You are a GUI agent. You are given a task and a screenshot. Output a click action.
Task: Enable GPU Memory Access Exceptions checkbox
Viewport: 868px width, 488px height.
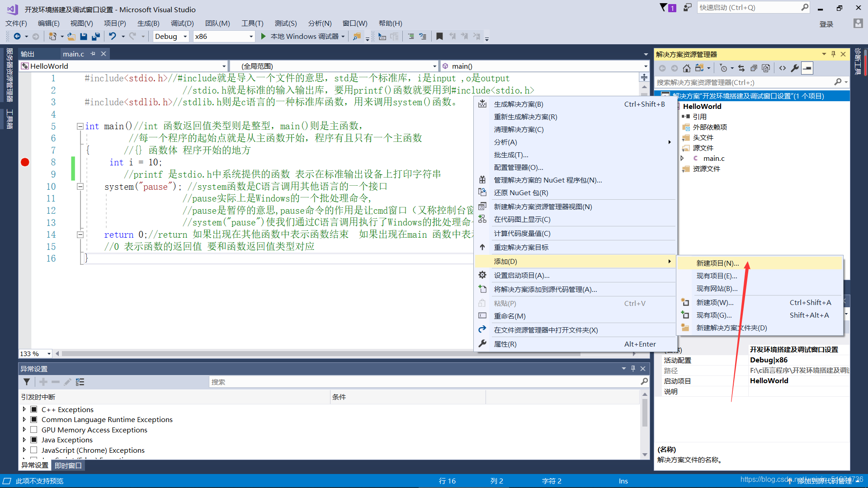[34, 430]
